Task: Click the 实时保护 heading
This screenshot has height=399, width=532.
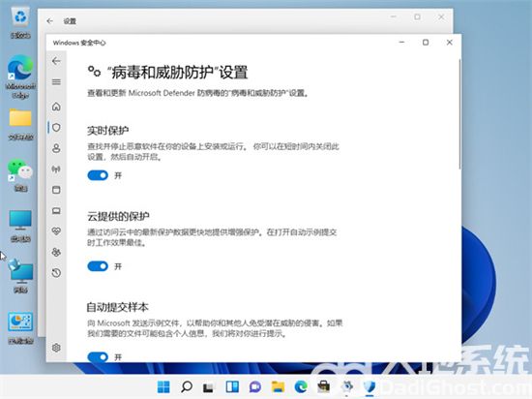Action: click(x=108, y=131)
